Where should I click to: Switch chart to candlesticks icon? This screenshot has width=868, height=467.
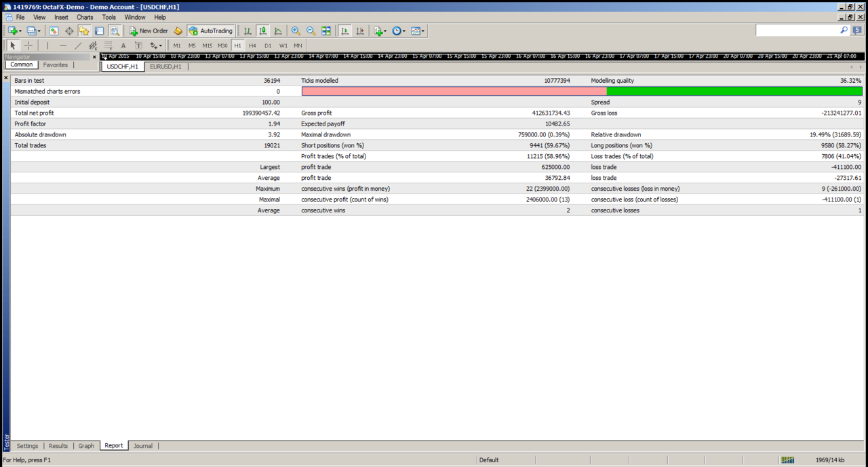click(x=262, y=31)
